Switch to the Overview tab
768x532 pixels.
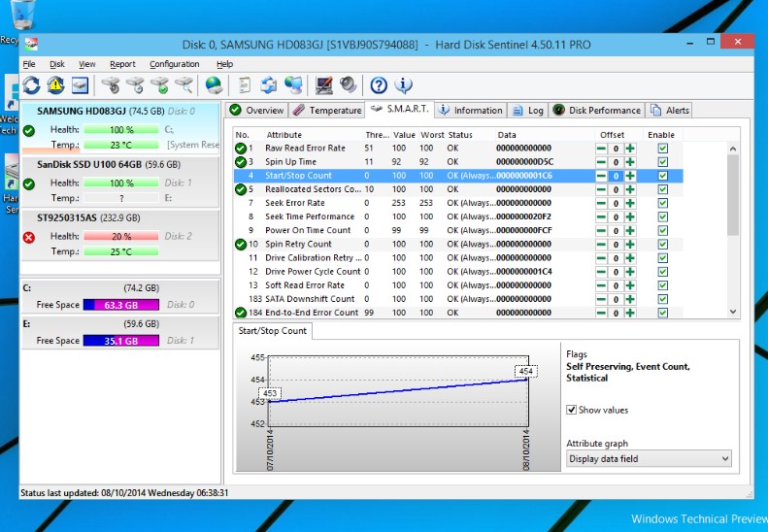[256, 111]
